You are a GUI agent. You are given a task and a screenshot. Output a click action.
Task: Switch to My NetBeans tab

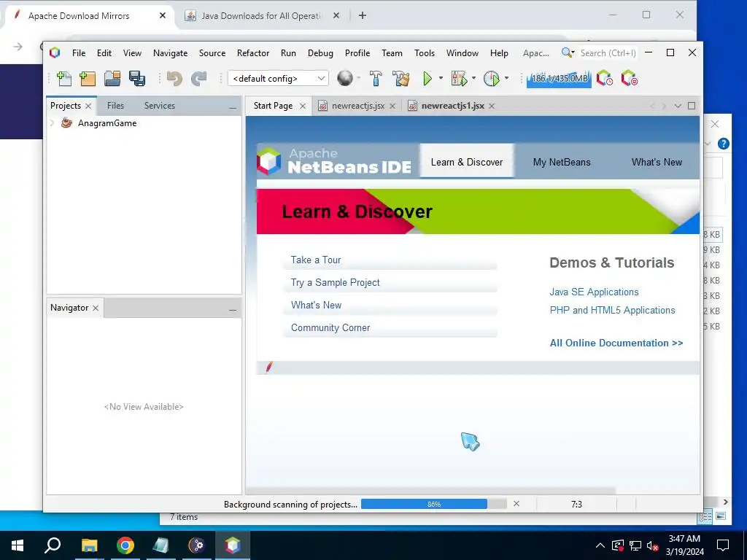pos(562,162)
